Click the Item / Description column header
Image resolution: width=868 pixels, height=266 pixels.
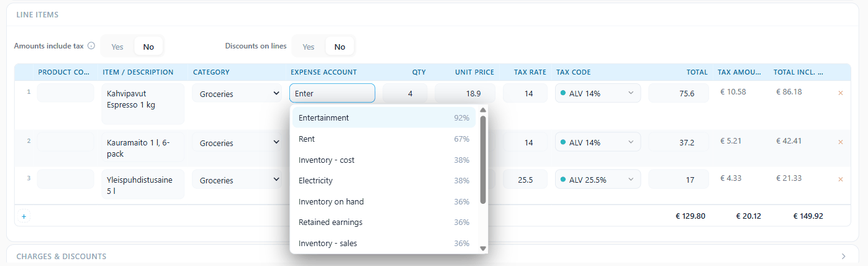(138, 72)
